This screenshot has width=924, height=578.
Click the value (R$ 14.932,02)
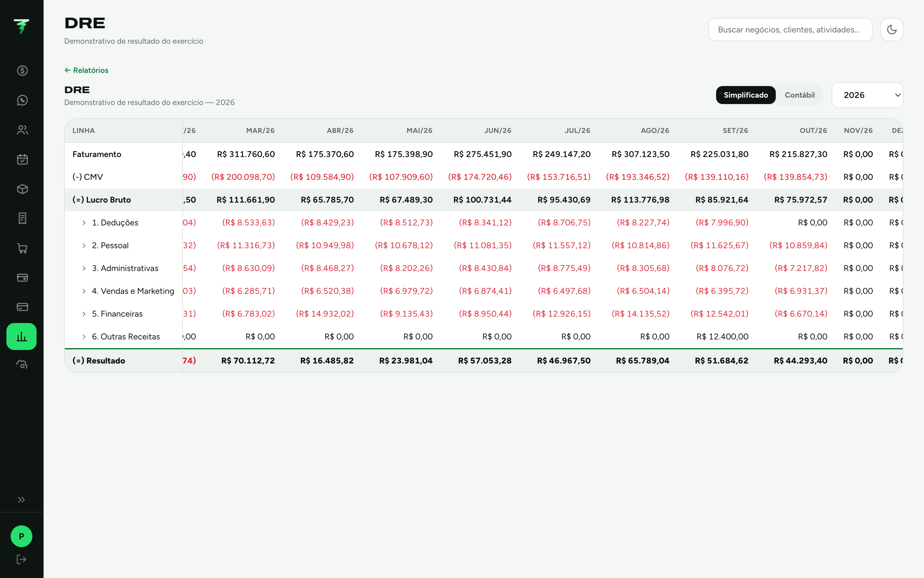tap(325, 313)
